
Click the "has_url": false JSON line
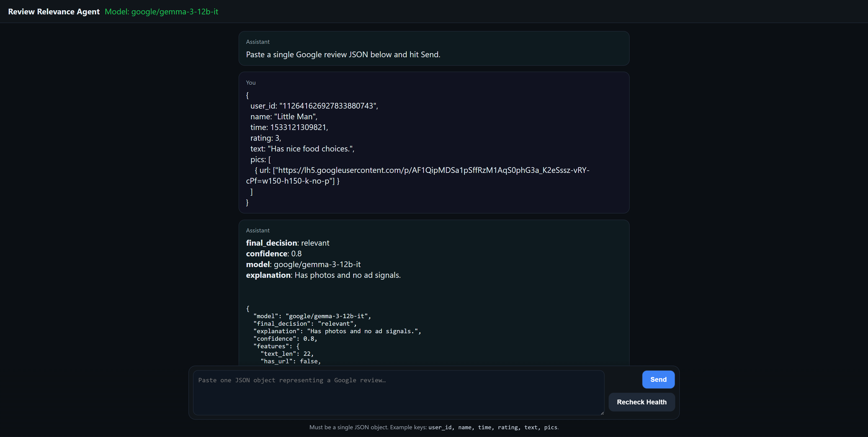(x=291, y=361)
